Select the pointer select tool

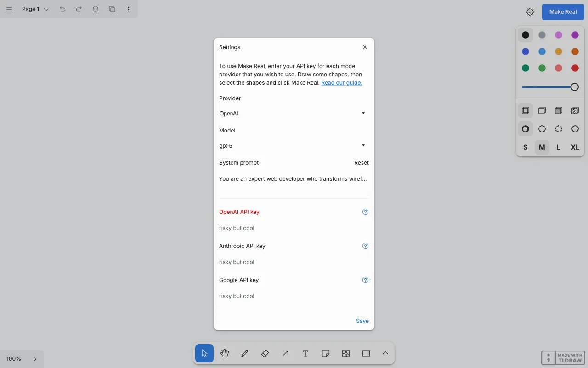[x=204, y=353]
